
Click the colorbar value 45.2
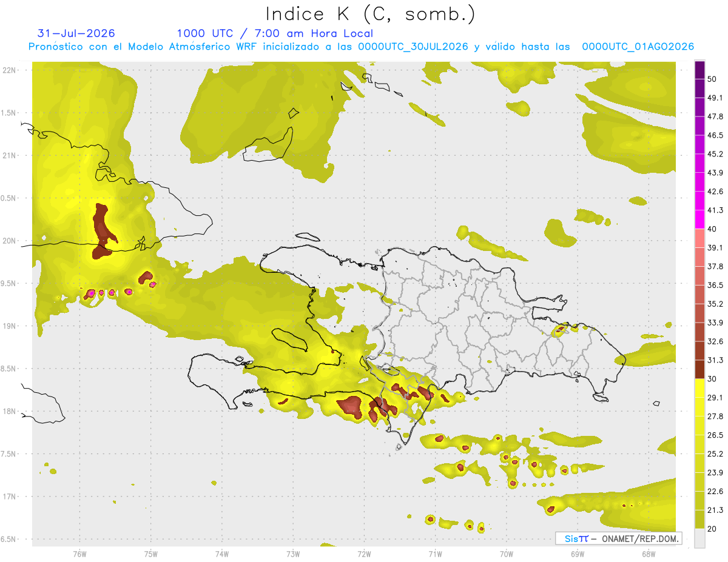tap(715, 154)
